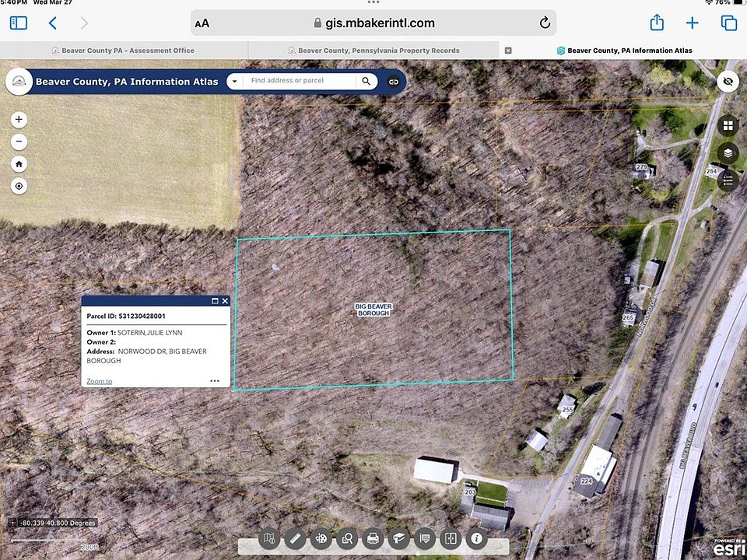Select the ruler Measurement tool
The image size is (747, 560).
click(295, 538)
